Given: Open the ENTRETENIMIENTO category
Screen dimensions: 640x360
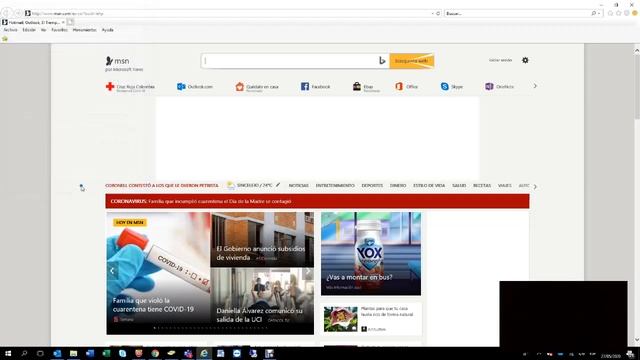Looking at the screenshot, I should pyautogui.click(x=335, y=185).
